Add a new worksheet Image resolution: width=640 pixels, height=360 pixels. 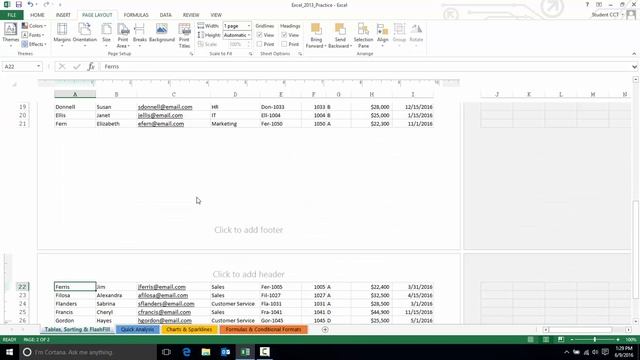325,329
